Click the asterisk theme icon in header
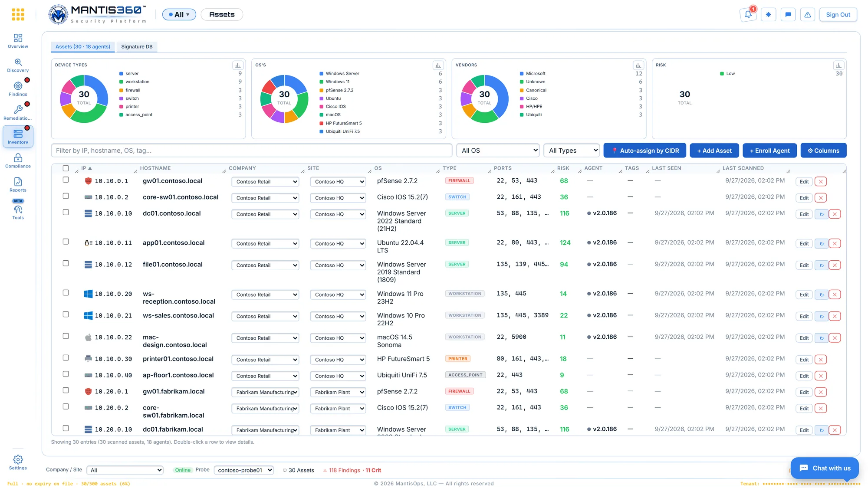The image size is (868, 488). click(768, 15)
